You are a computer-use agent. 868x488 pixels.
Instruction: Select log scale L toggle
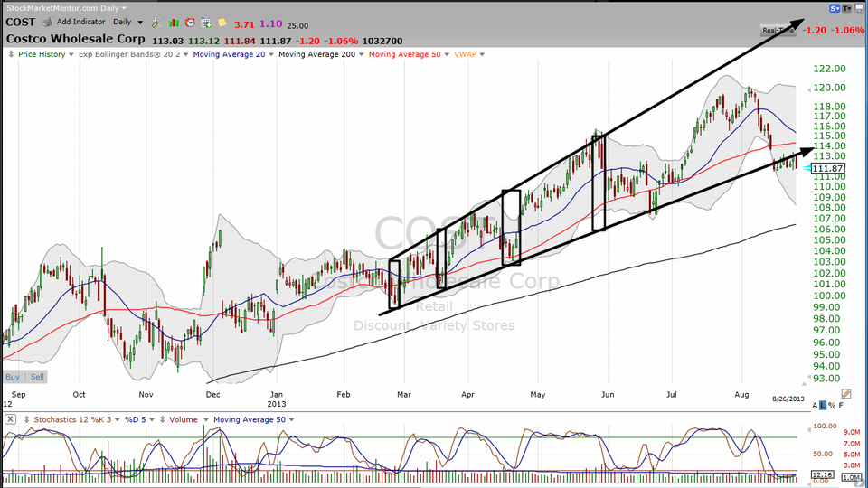(823, 406)
